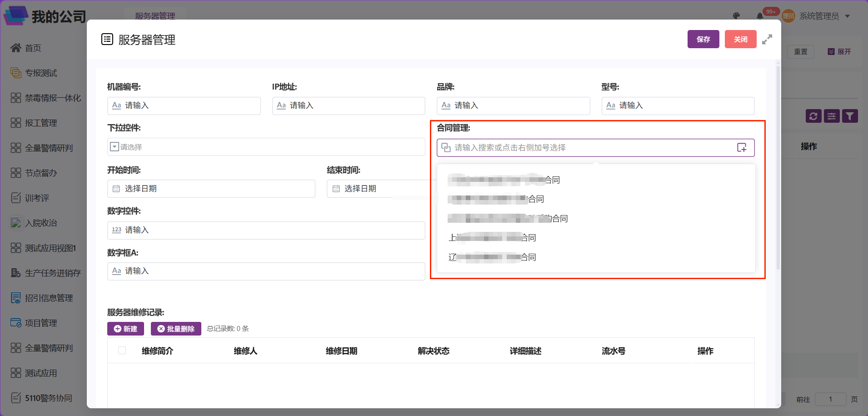Screen dimensions: 868x416
Task: Click the plus-select icon in 合同管理 field
Action: pos(742,148)
